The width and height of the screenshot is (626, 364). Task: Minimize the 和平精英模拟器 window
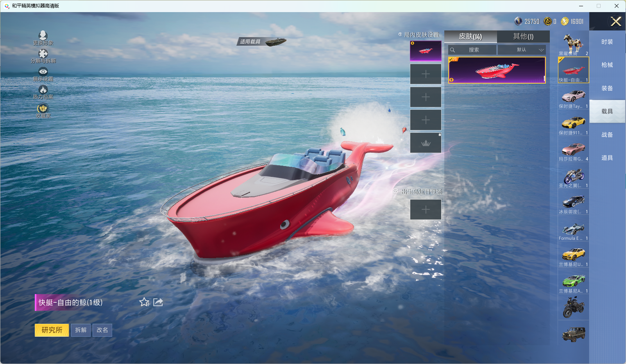(581, 6)
